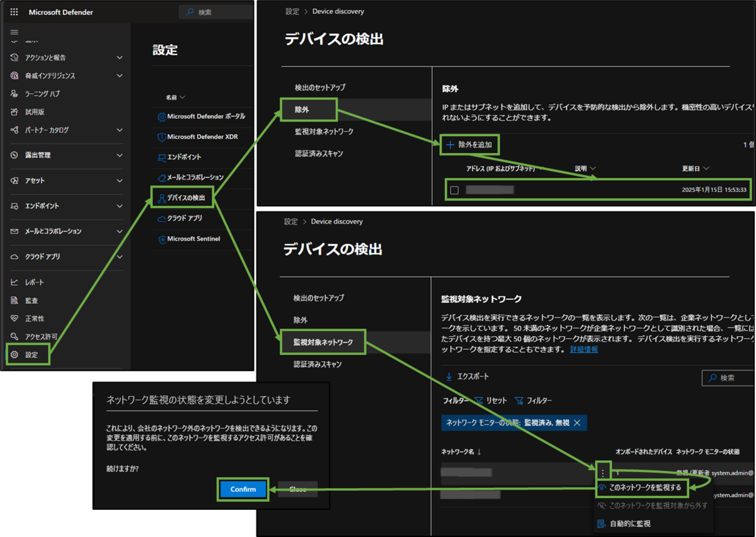Screen dimensions: 756x537
Task: Click the 正常性 heart icon in sidebar
Action: (x=14, y=319)
